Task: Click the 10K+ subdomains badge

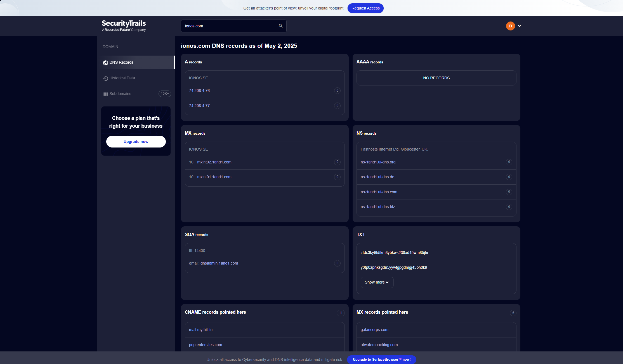Action: 165,94
